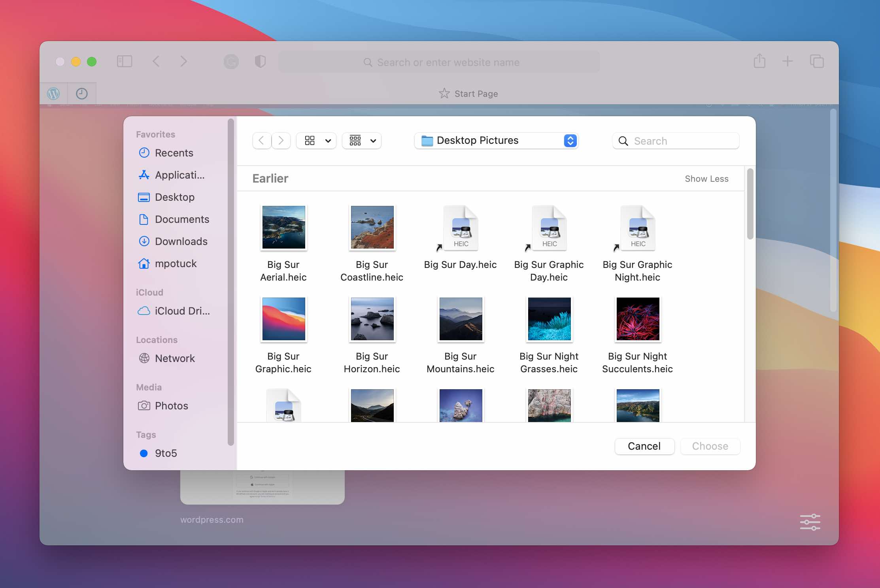Select the Applications folder icon
The width and height of the screenshot is (880, 588).
tap(143, 175)
